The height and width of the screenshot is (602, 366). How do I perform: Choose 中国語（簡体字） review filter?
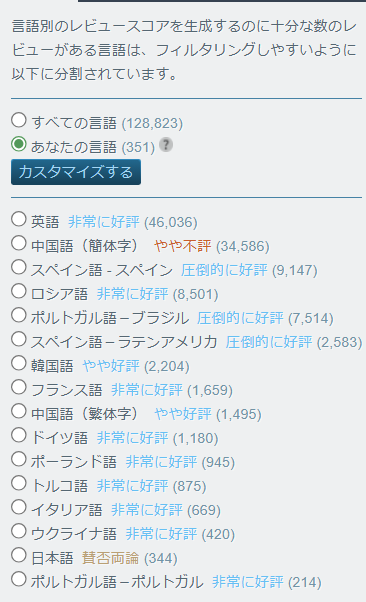coord(18,243)
